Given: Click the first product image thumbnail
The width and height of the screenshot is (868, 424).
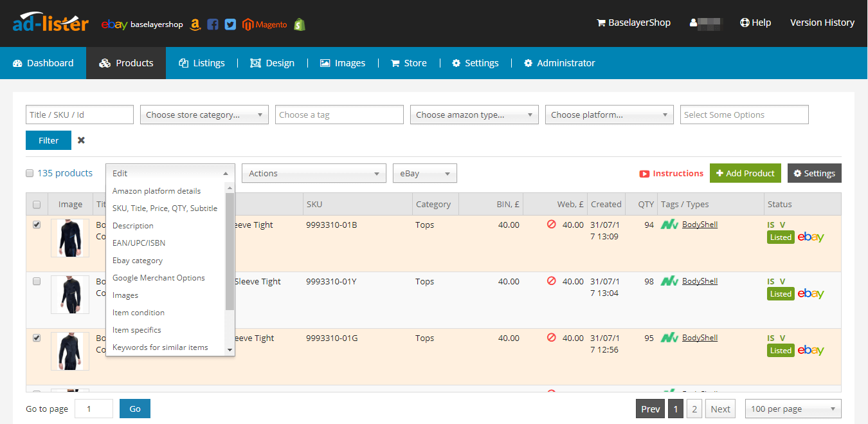Looking at the screenshot, I should (x=70, y=237).
